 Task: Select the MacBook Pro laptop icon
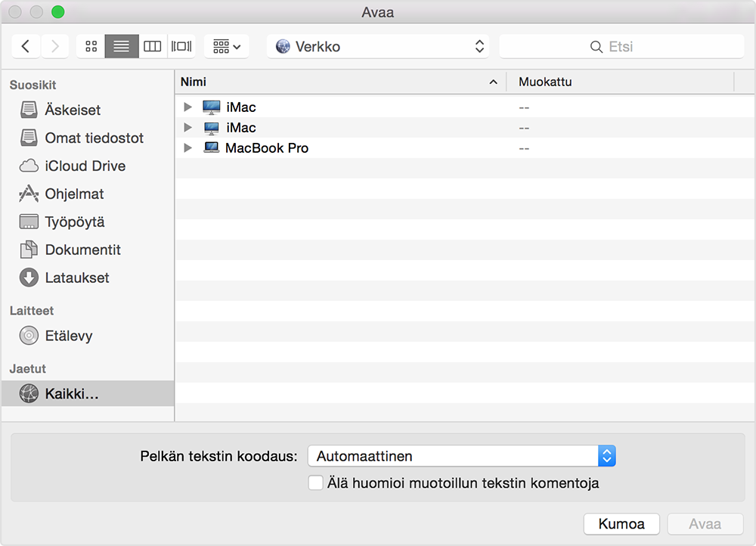(x=211, y=147)
